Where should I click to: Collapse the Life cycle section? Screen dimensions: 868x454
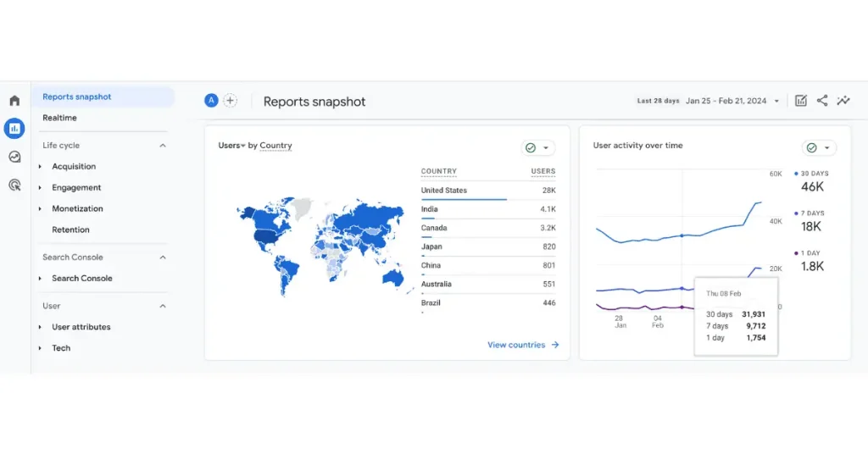click(x=163, y=146)
